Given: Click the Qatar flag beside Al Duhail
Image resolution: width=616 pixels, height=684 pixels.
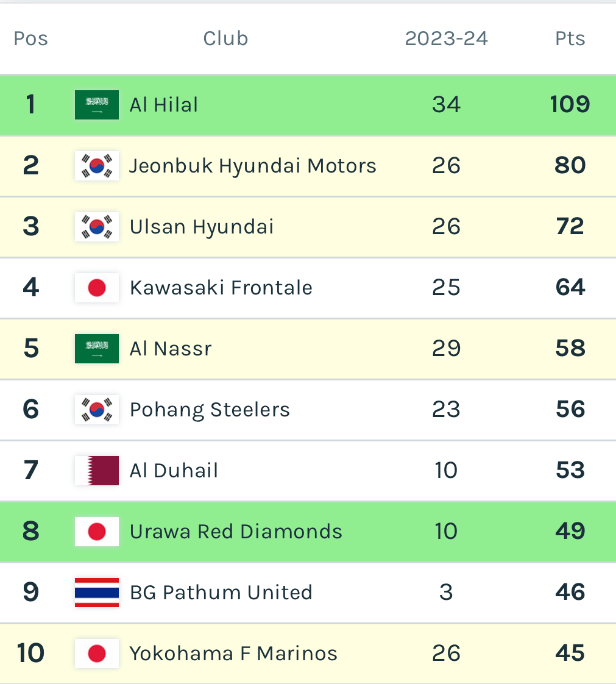Looking at the screenshot, I should click(x=97, y=471).
